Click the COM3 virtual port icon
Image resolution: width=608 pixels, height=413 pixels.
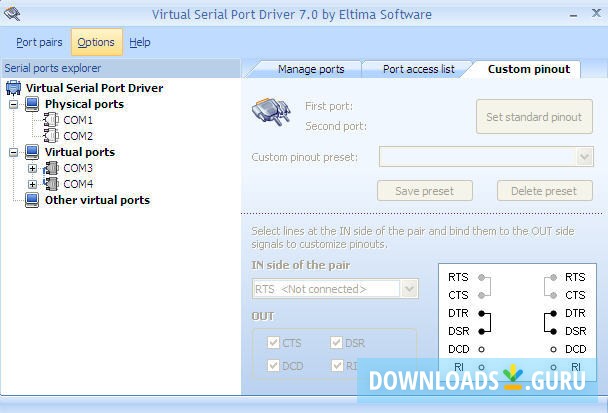coord(51,168)
